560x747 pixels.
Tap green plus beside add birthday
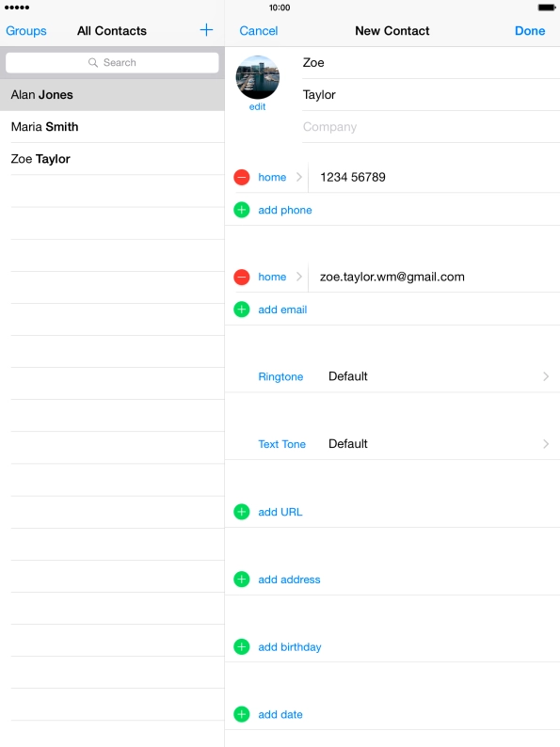(242, 646)
